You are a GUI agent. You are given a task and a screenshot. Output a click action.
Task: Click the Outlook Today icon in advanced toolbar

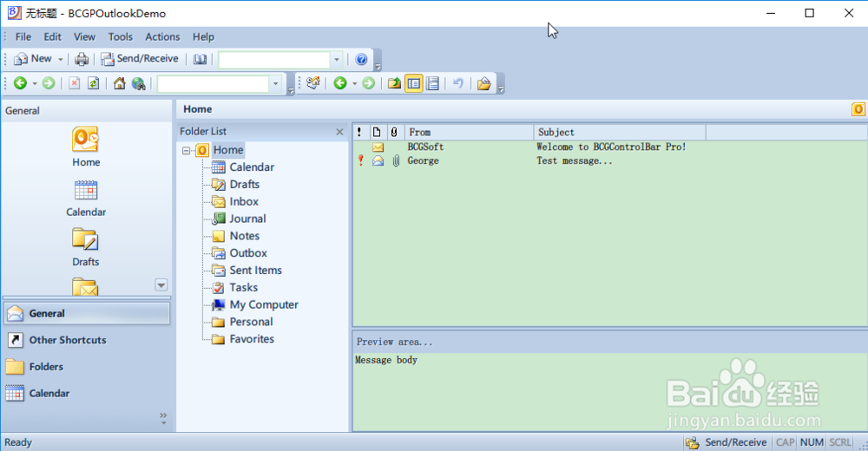[x=313, y=83]
